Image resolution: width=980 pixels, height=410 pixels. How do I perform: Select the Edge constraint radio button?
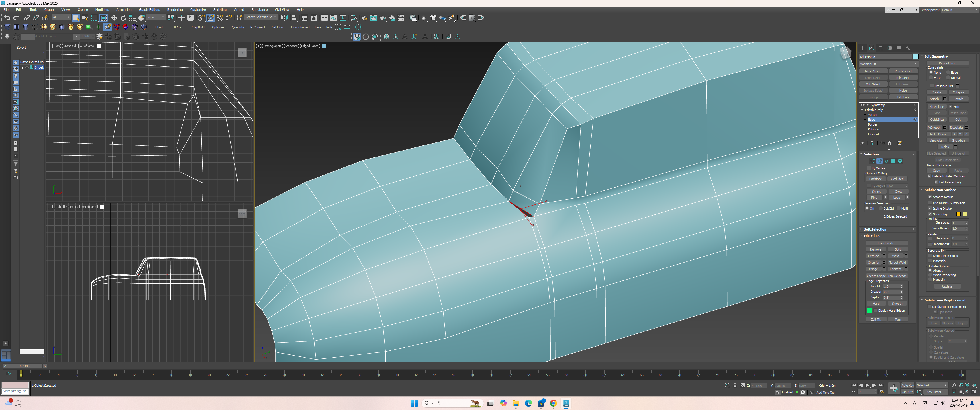coord(948,73)
